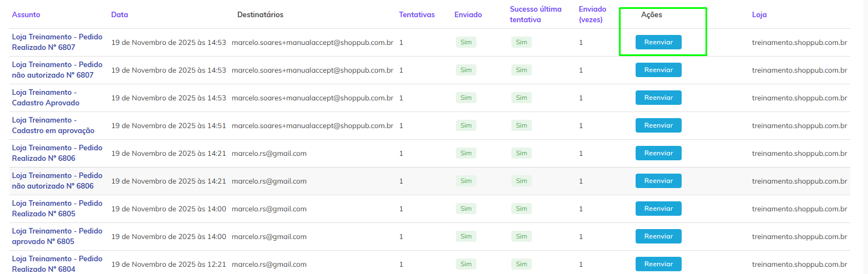Screen dimensions: 868x274
Task: Open the Pedido Realizado Nº 6807 email
Action: 57,42
